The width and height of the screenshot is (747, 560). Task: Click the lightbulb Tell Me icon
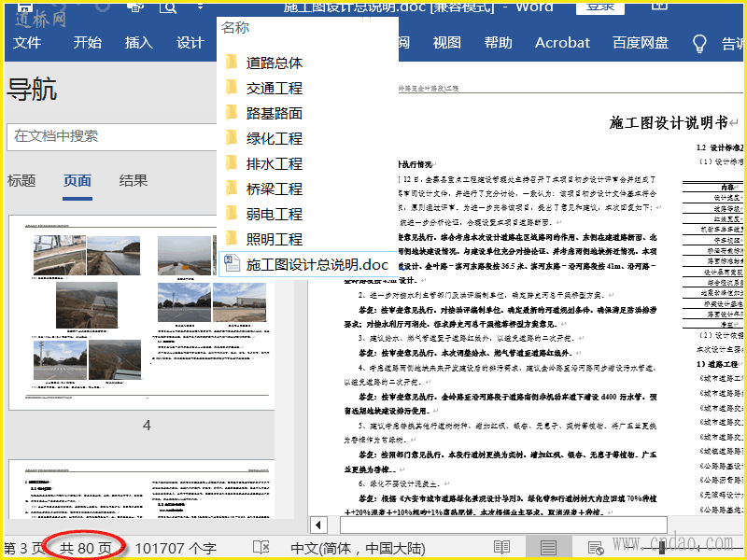point(698,43)
